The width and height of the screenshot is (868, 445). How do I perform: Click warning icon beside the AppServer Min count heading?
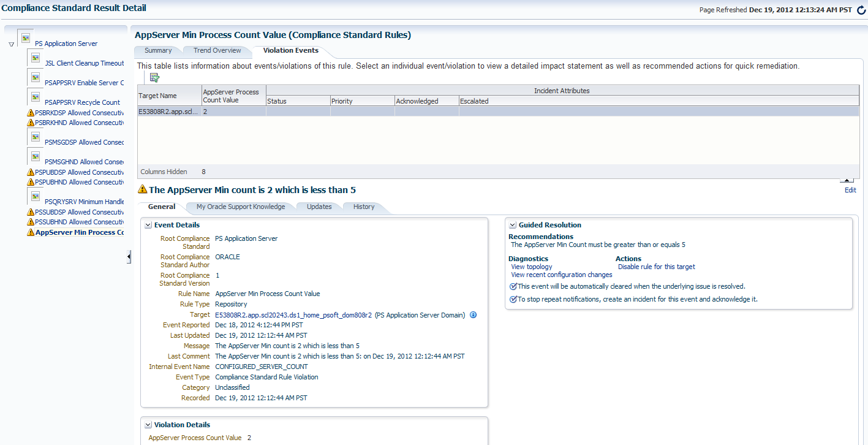143,189
